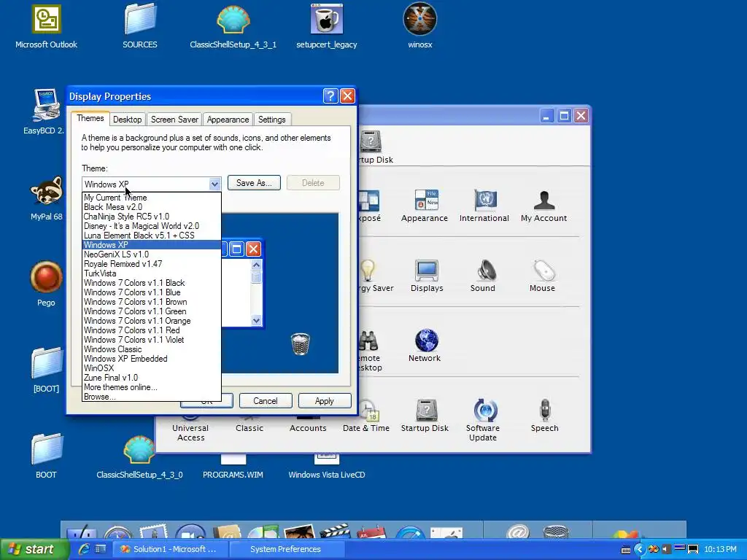Open International in System Preferences
747x560 pixels.
(484, 206)
